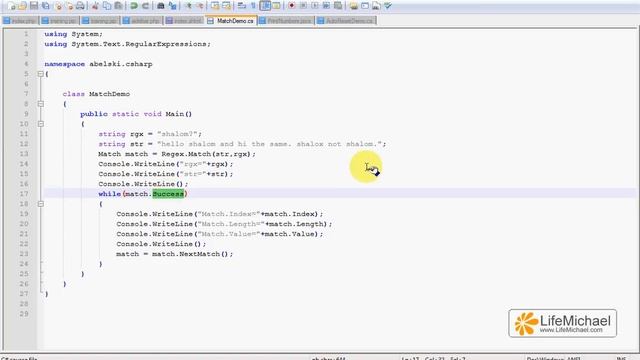Collapse the while loop fold at line 18
The width and height of the screenshot is (640, 360).
click(x=40, y=204)
